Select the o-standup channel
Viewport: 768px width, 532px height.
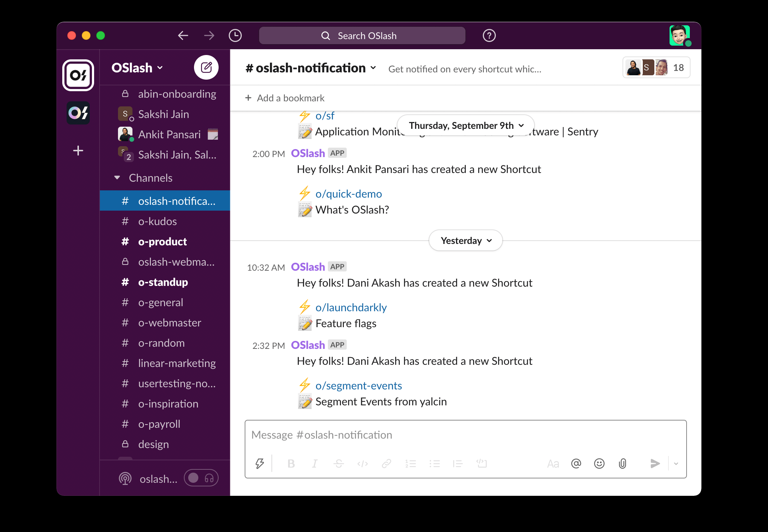click(165, 282)
